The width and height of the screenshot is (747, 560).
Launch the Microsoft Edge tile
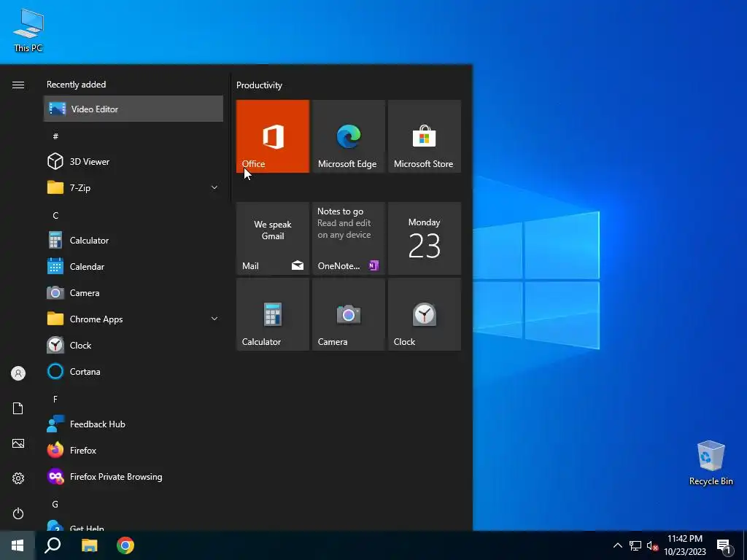348,136
